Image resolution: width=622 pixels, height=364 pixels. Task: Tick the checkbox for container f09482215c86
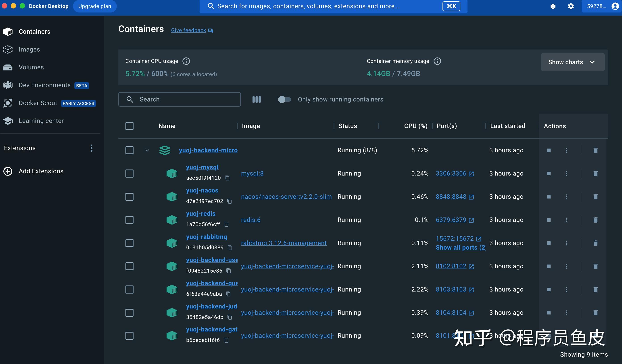pos(129,266)
